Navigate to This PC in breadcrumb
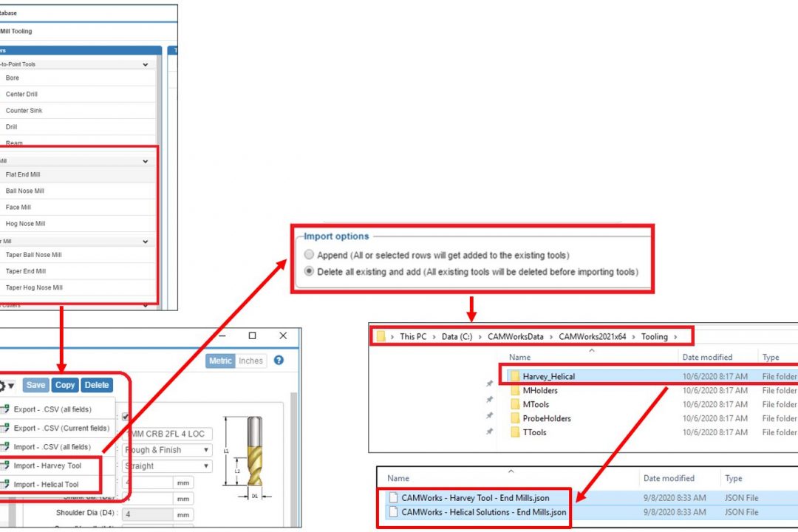798x532 pixels. [413, 336]
